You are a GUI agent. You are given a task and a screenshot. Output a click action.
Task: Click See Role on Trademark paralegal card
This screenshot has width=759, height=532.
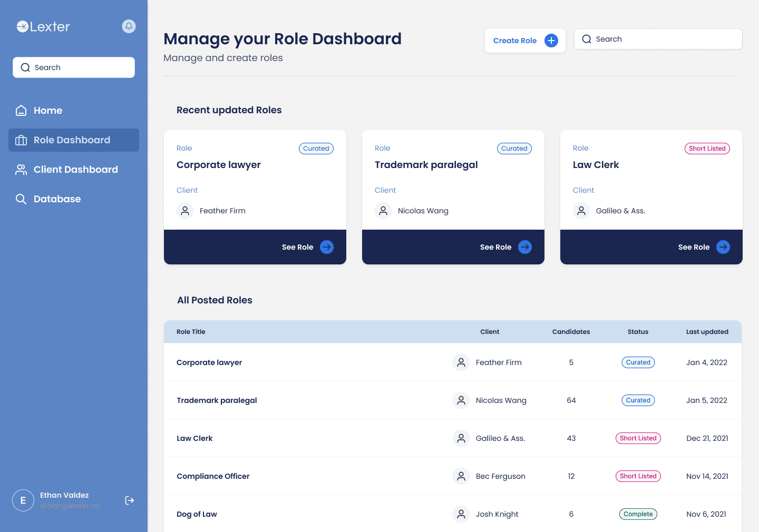point(506,247)
